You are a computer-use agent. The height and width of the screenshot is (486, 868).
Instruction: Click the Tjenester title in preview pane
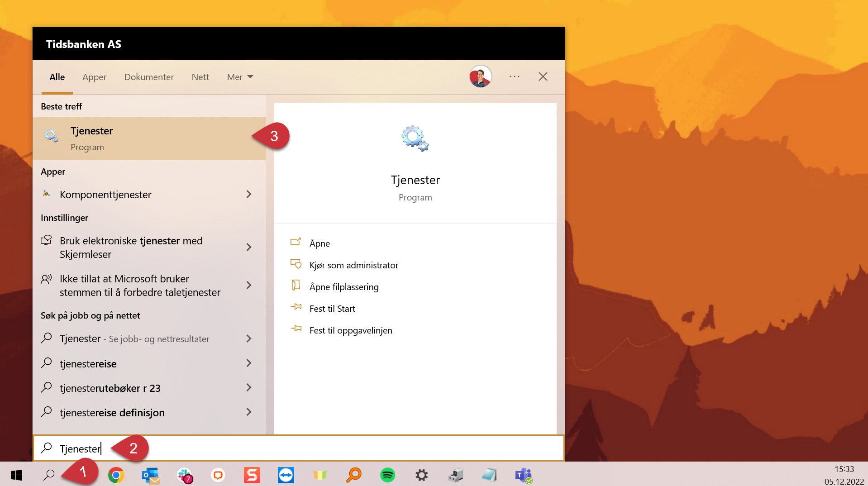(415, 180)
